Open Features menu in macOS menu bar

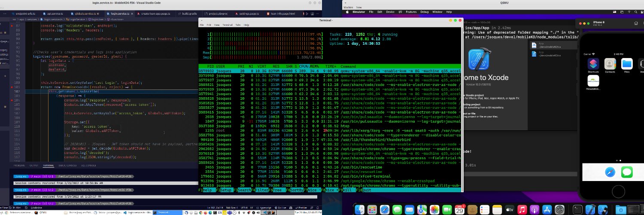coord(411,12)
